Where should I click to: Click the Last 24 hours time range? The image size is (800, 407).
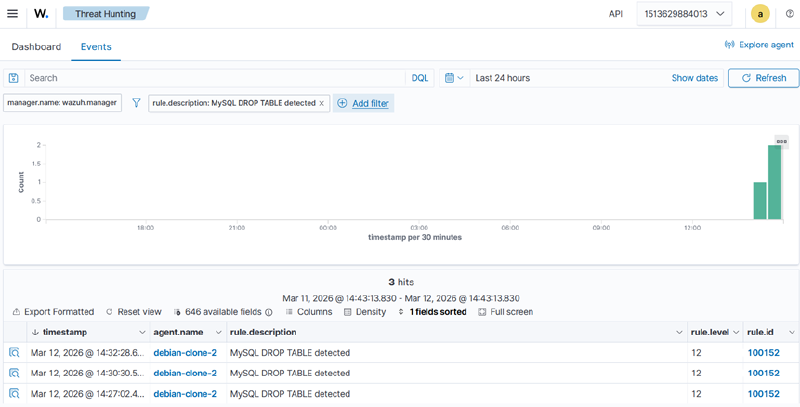point(503,78)
